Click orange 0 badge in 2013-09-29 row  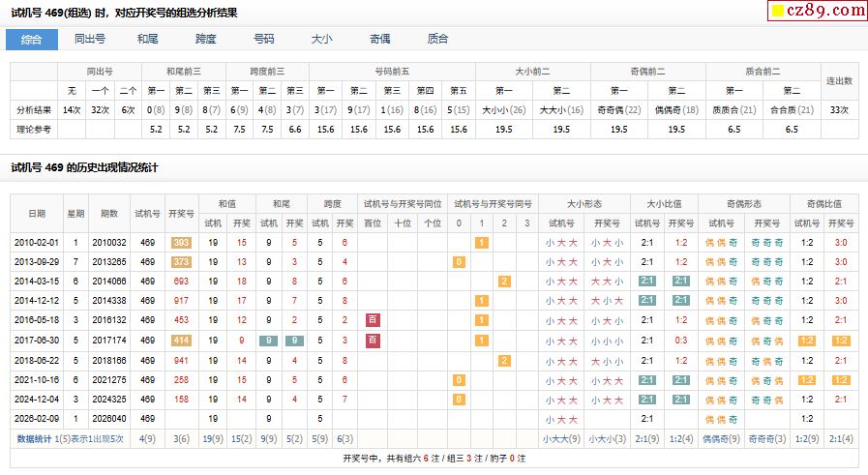click(x=459, y=262)
